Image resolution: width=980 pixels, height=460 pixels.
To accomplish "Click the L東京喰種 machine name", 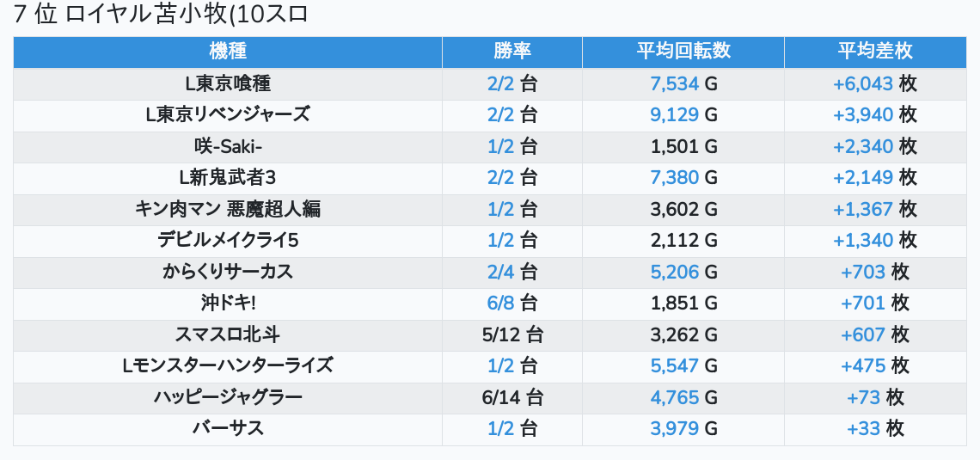I will (x=228, y=83).
